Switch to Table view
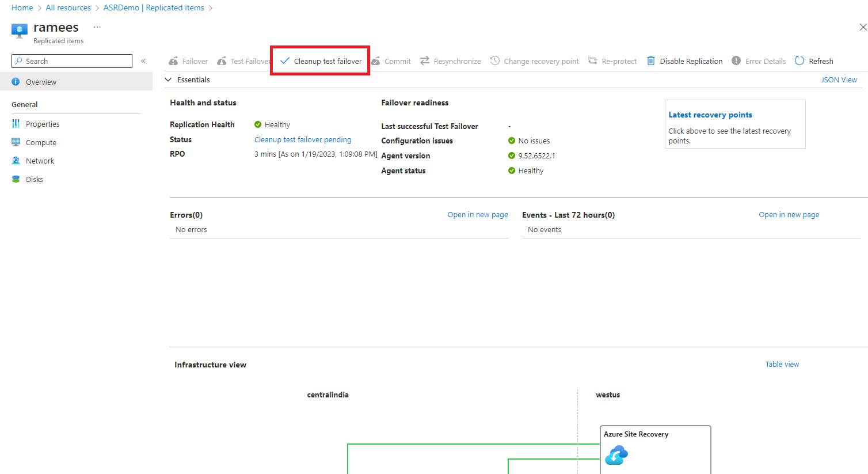 pyautogui.click(x=782, y=364)
